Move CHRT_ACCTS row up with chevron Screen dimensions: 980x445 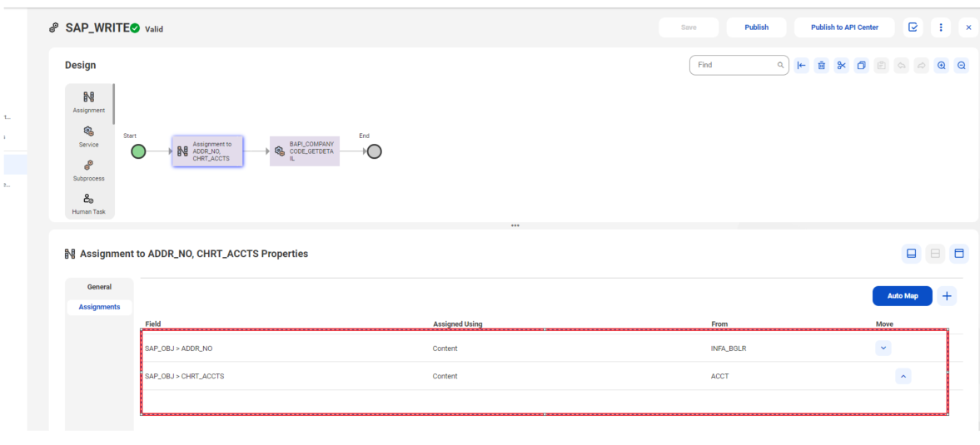click(903, 376)
